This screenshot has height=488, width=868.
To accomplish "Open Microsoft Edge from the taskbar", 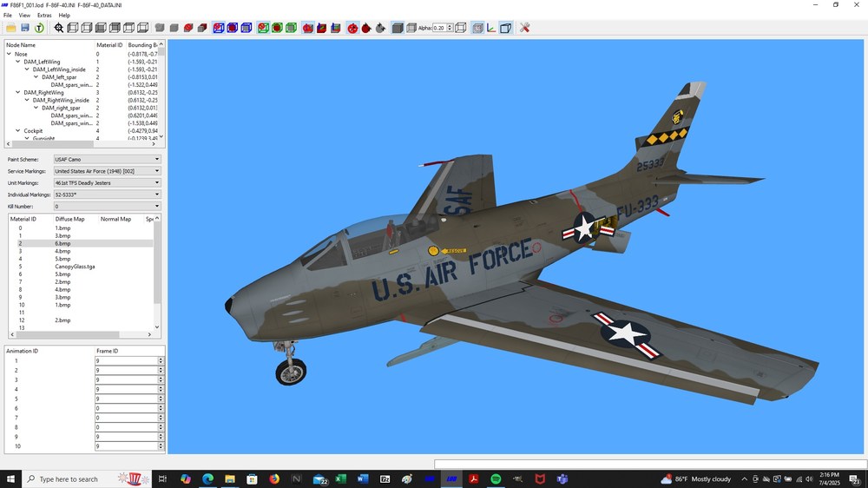I will pyautogui.click(x=207, y=479).
